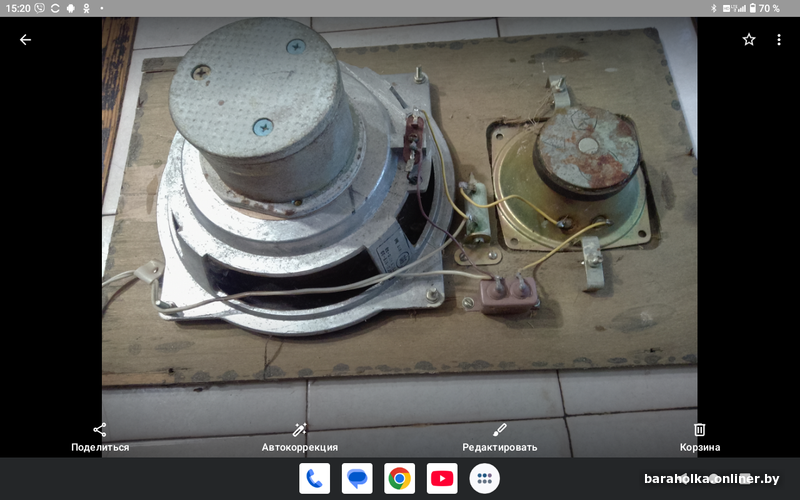
Task: Open Редактировать edit mode
Action: click(499, 438)
